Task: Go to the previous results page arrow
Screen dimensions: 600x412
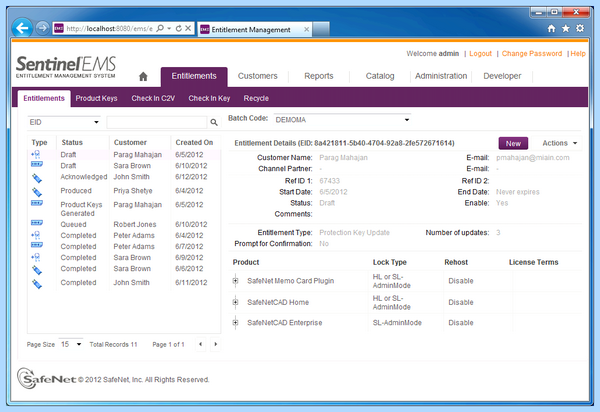Action: coord(201,344)
